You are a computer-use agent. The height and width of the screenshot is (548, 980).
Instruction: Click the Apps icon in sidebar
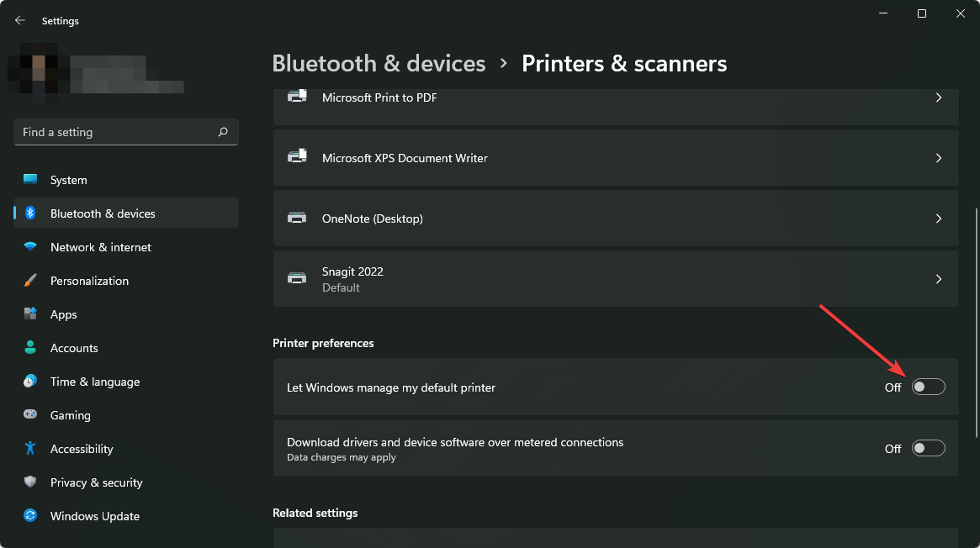tap(30, 314)
